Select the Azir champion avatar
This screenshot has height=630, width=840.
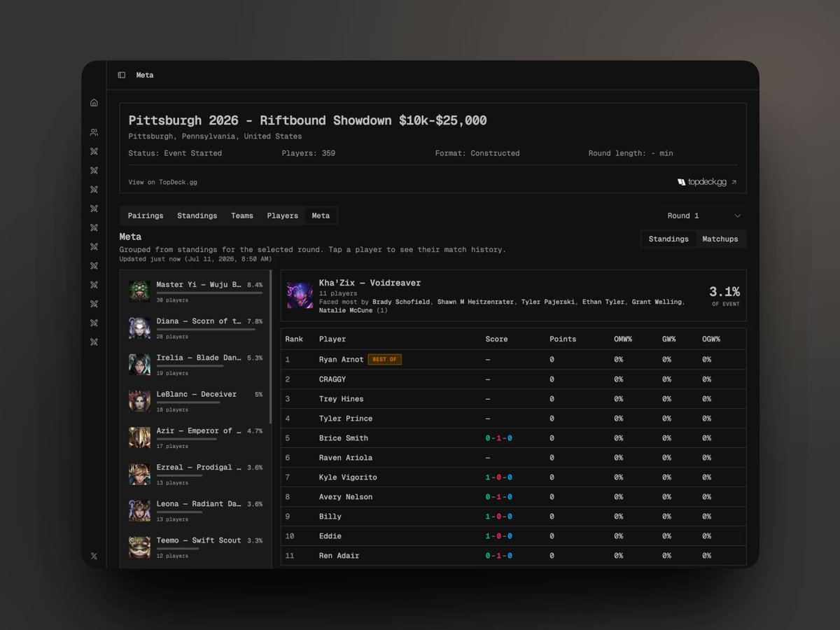click(139, 437)
